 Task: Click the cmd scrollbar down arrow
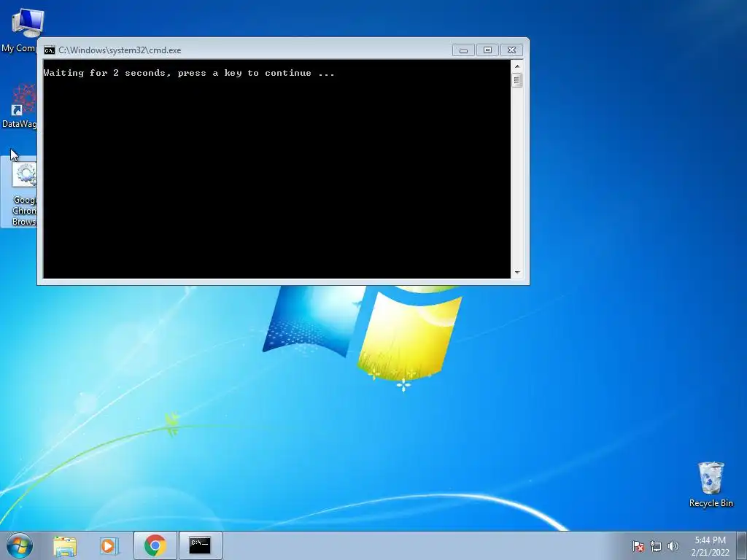tap(517, 273)
